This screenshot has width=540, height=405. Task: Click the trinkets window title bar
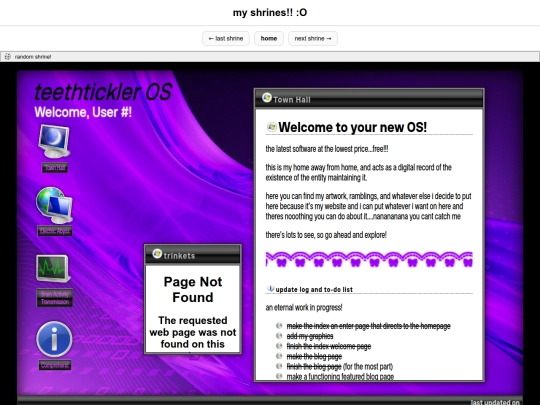193,255
